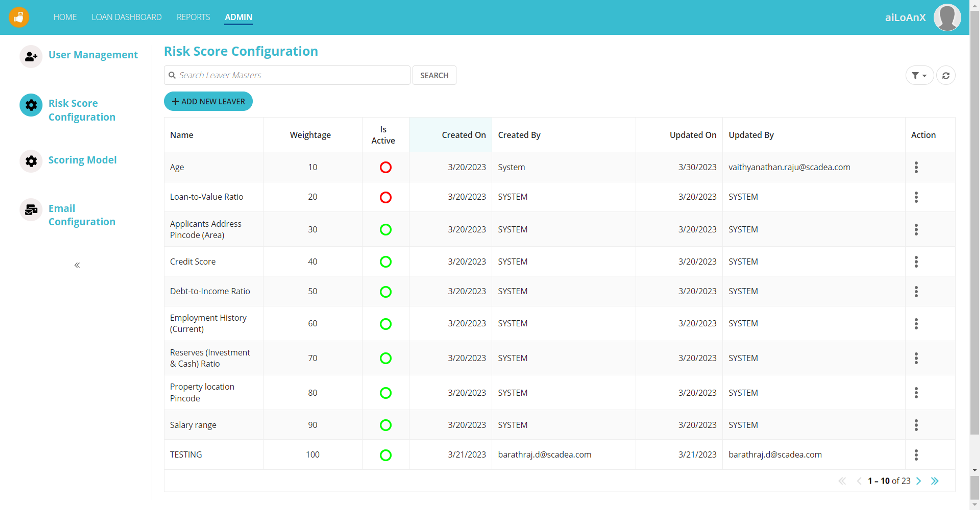
Task: Toggle Is Active indicator for Applicants Address Pincode
Action: coord(385,229)
